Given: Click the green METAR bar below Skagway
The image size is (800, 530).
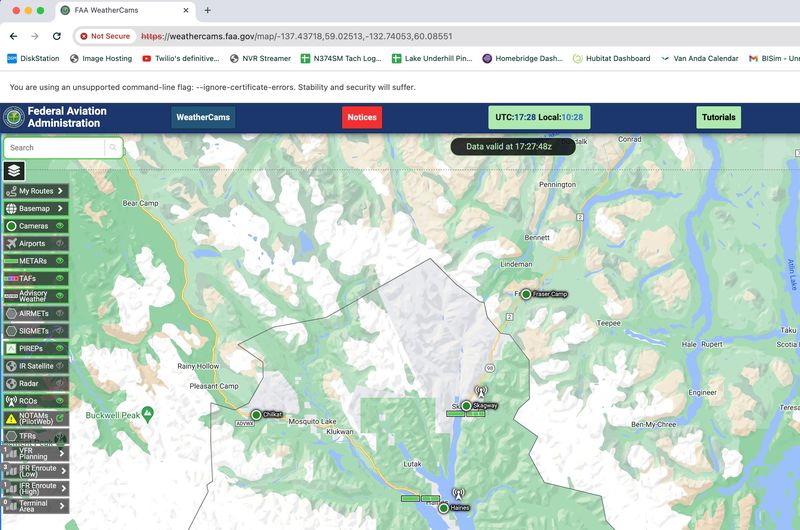Looking at the screenshot, I should point(465,414).
